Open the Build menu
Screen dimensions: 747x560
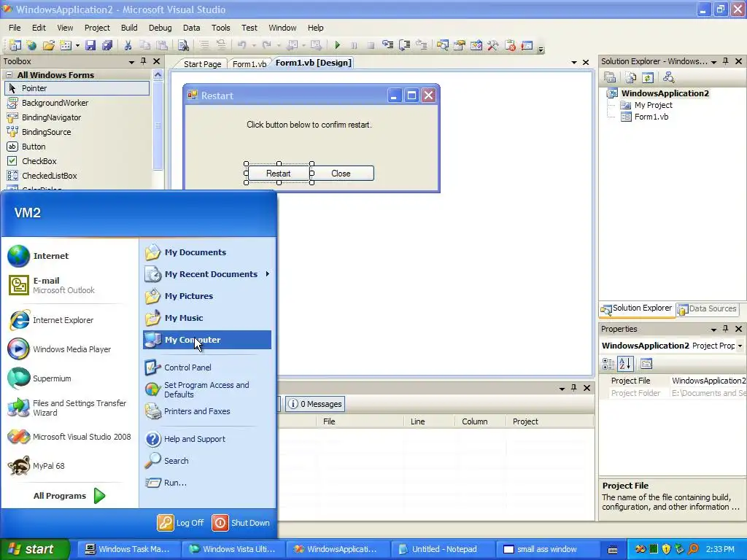coord(129,28)
